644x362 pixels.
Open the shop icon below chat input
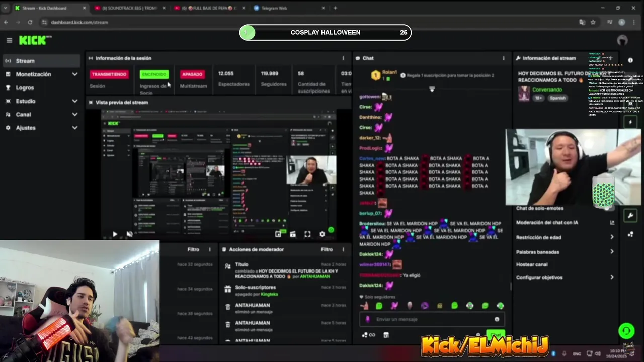click(x=386, y=335)
